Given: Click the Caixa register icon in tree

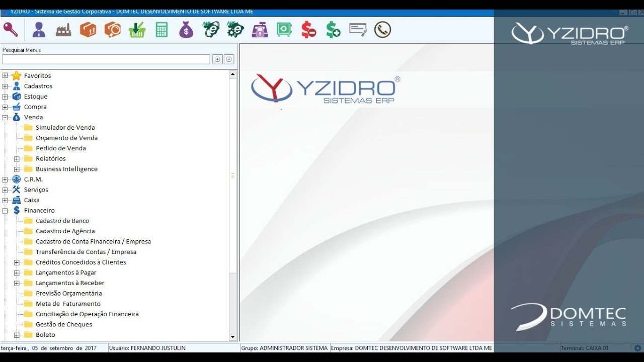Looking at the screenshot, I should (x=17, y=200).
